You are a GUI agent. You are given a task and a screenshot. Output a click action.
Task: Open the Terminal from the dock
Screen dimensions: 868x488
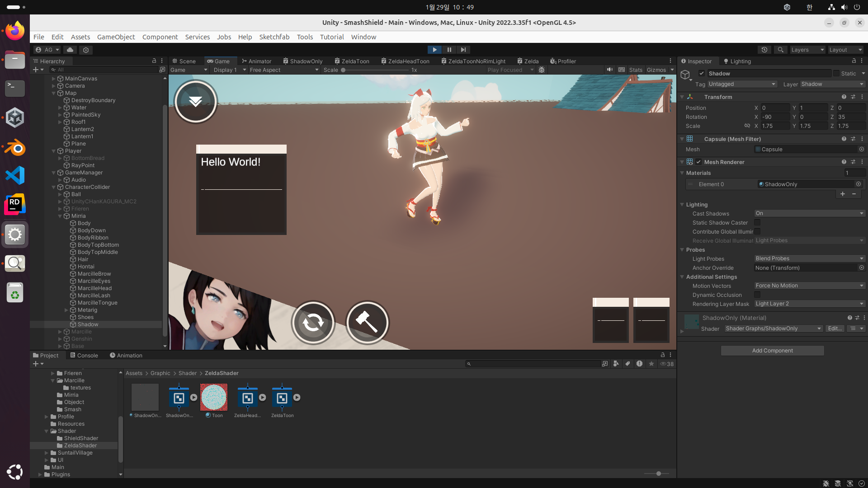pos(15,89)
